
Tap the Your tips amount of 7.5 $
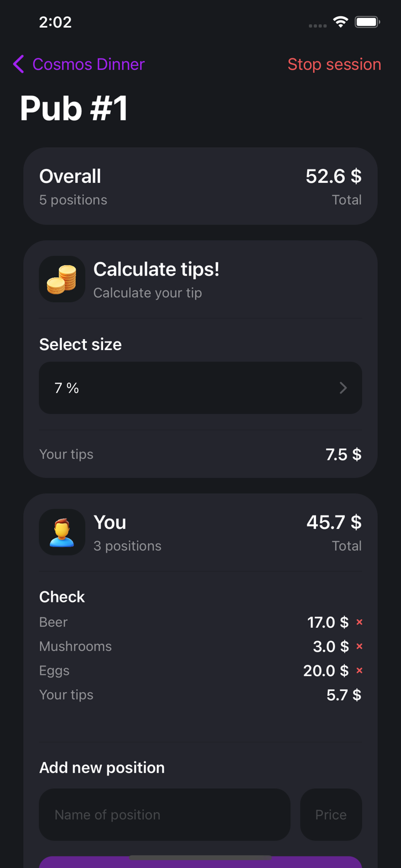[343, 454]
